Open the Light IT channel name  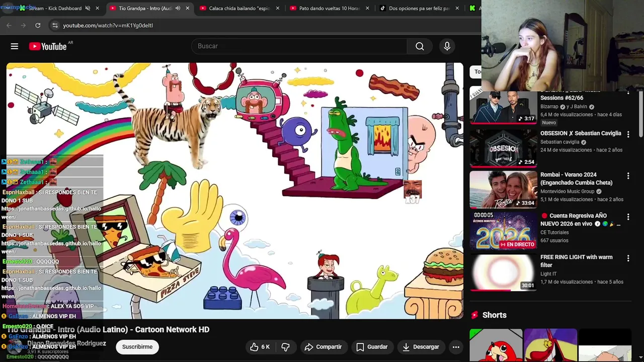(x=548, y=274)
